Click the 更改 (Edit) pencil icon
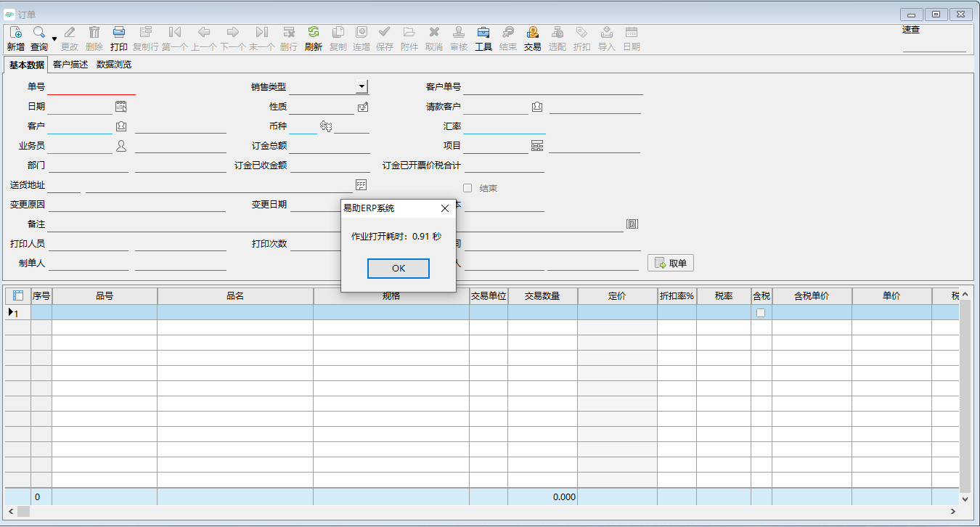 click(x=70, y=32)
